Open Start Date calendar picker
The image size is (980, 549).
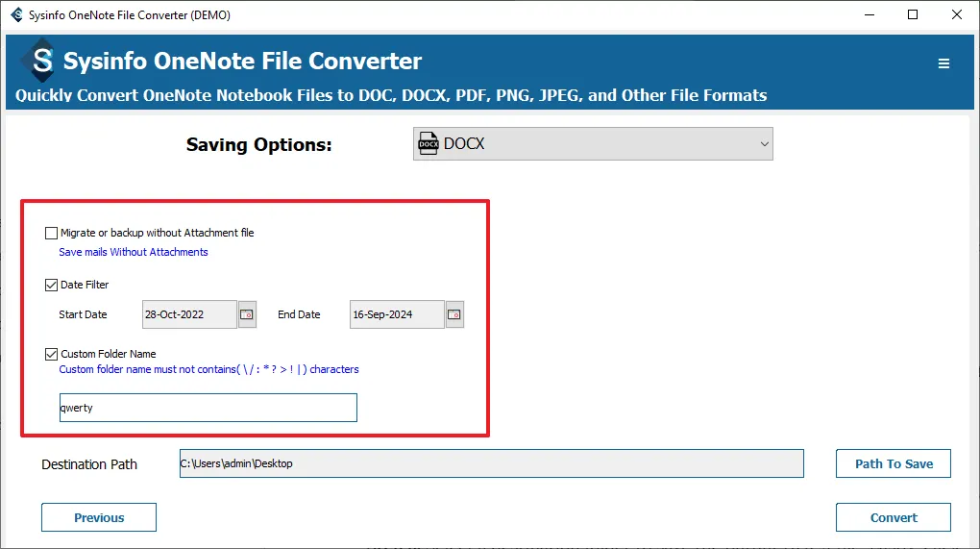pyautogui.click(x=247, y=314)
